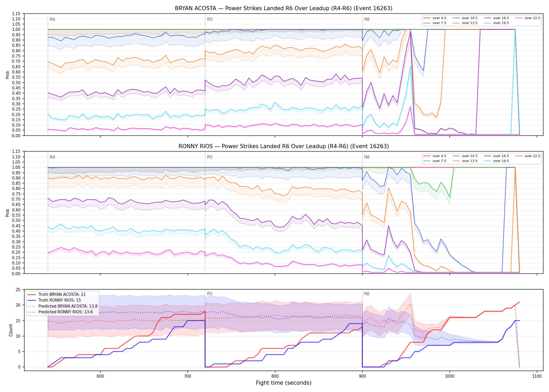The height and width of the screenshot is (392, 549).
Task: Click the 1.15 tick in the Bryan Acosta chart
Action: point(16,14)
